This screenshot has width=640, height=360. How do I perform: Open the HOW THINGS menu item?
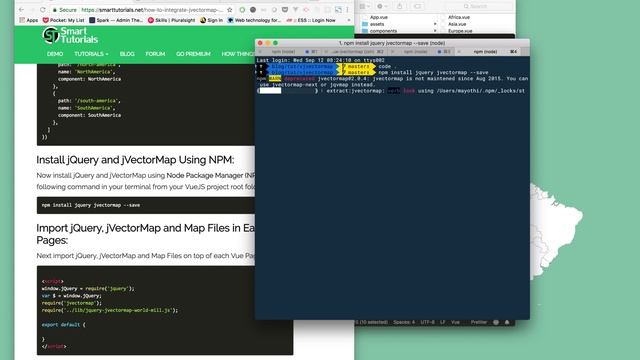coord(238,54)
